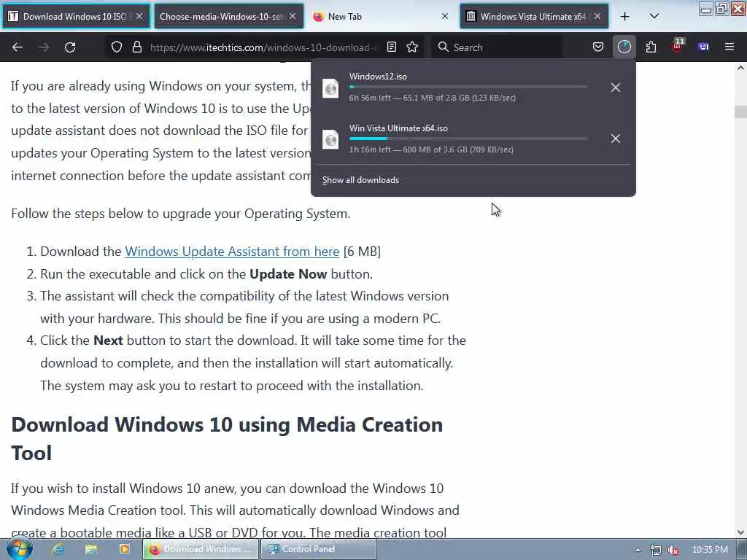Click Show all downloads
The height and width of the screenshot is (560, 747).
360,180
